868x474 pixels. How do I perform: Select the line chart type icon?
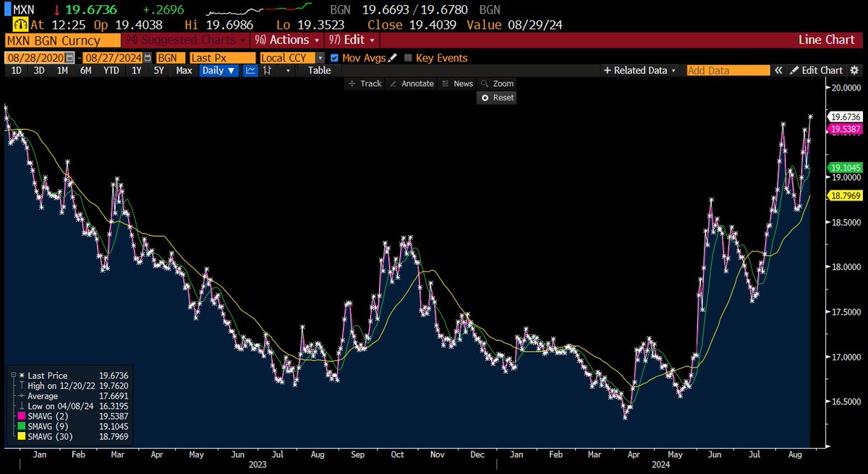pyautogui.click(x=250, y=70)
